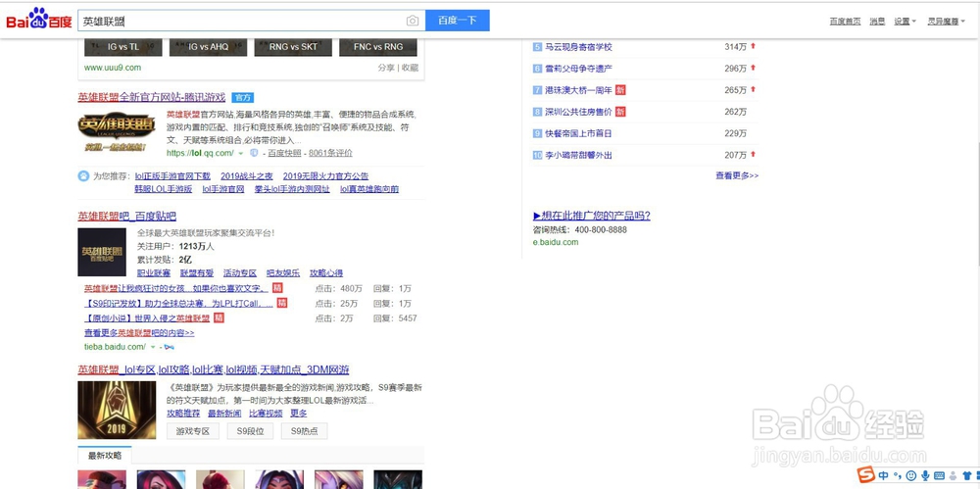Click the 2019战斗之夜 recommendation

[x=247, y=176]
